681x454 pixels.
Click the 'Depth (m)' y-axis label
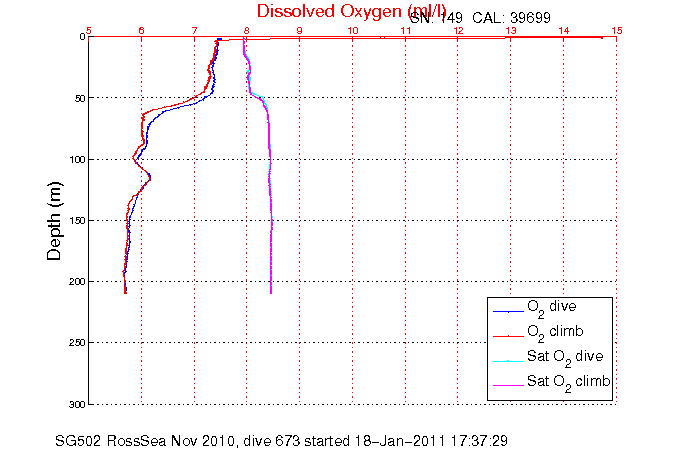[x=54, y=221]
